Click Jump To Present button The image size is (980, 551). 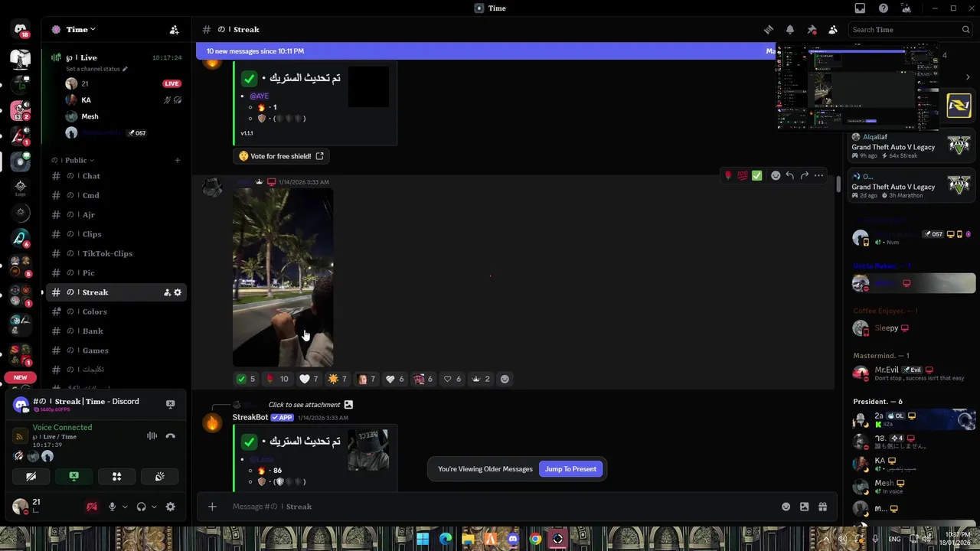[x=570, y=469]
